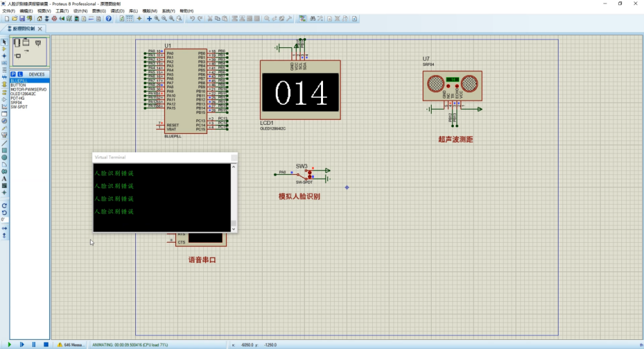The image size is (644, 349).
Task: Click the overview thumbnail preview pane
Action: (30, 51)
